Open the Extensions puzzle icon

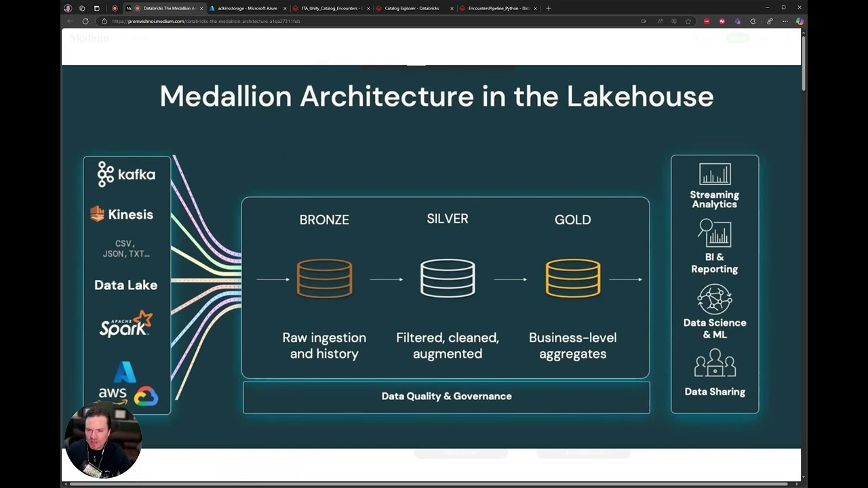(x=753, y=21)
